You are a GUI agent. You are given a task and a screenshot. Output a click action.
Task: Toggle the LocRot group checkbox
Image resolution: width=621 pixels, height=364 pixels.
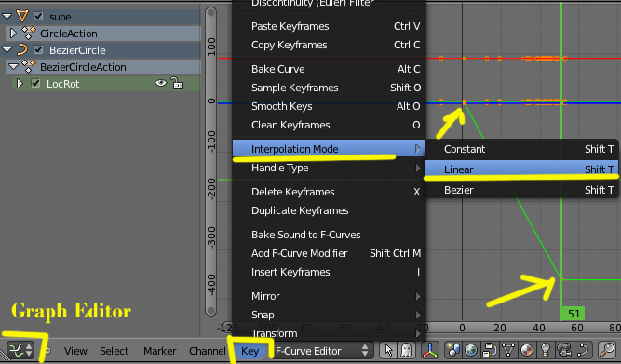[35, 84]
